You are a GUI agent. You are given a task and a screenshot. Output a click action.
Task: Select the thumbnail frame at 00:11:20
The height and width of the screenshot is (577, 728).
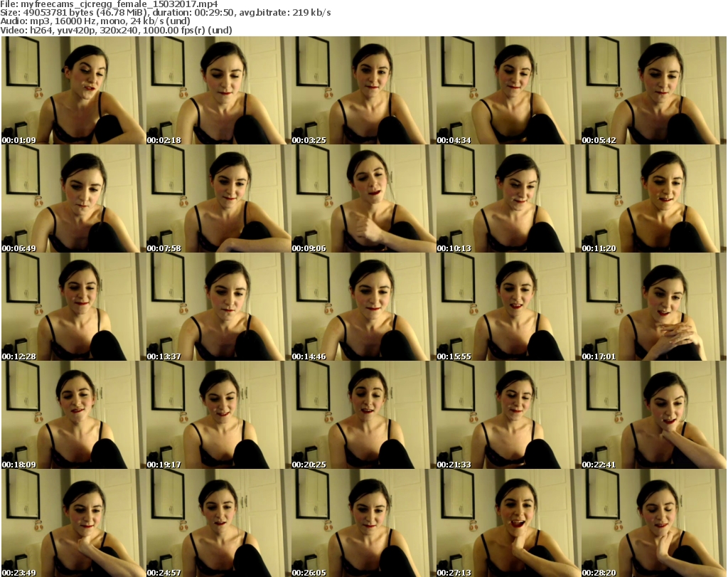tap(654, 198)
